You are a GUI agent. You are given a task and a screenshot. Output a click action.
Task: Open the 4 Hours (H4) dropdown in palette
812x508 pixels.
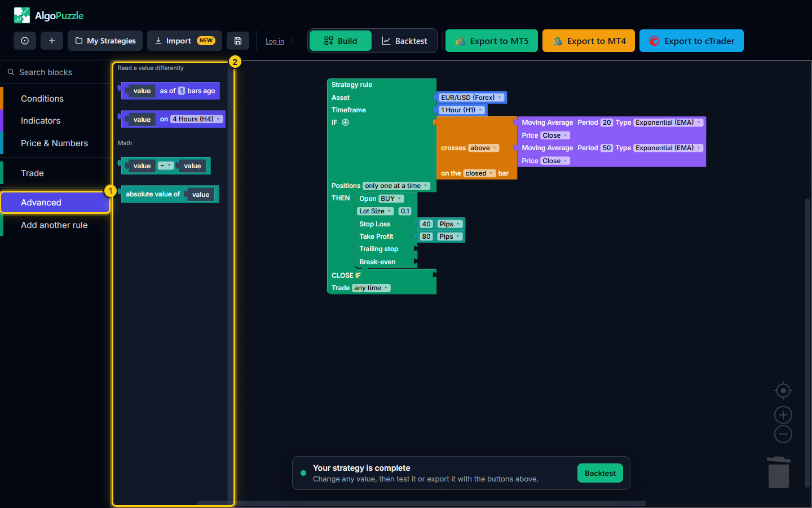pyautogui.click(x=197, y=119)
